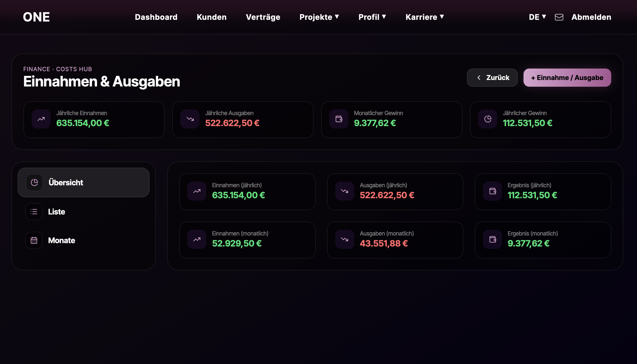Click trend-down icon in Jährliche Ausgaben card
Image resolution: width=637 pixels, height=364 pixels.
point(190,119)
